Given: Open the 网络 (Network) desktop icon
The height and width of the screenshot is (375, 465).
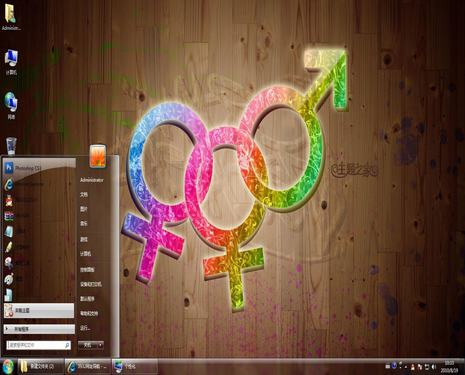Looking at the screenshot, I should pos(11,105).
